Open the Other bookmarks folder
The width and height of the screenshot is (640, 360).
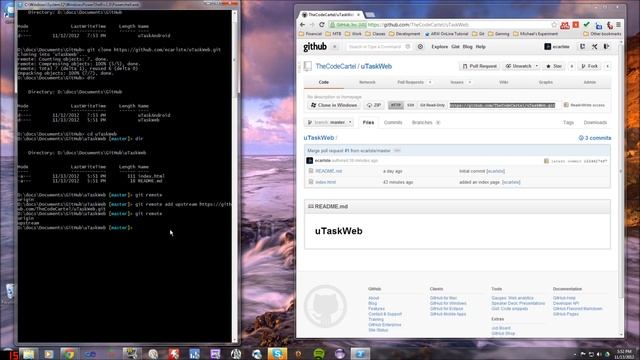coord(602,34)
